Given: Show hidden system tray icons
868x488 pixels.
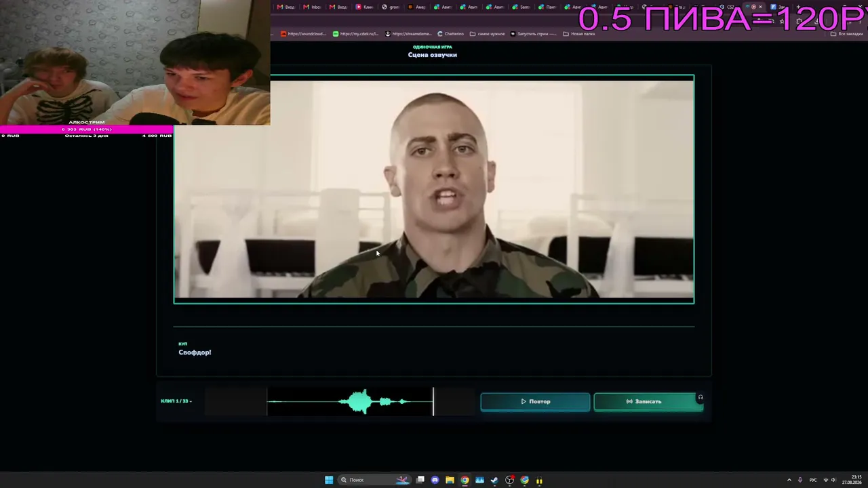Looking at the screenshot, I should click(x=789, y=480).
